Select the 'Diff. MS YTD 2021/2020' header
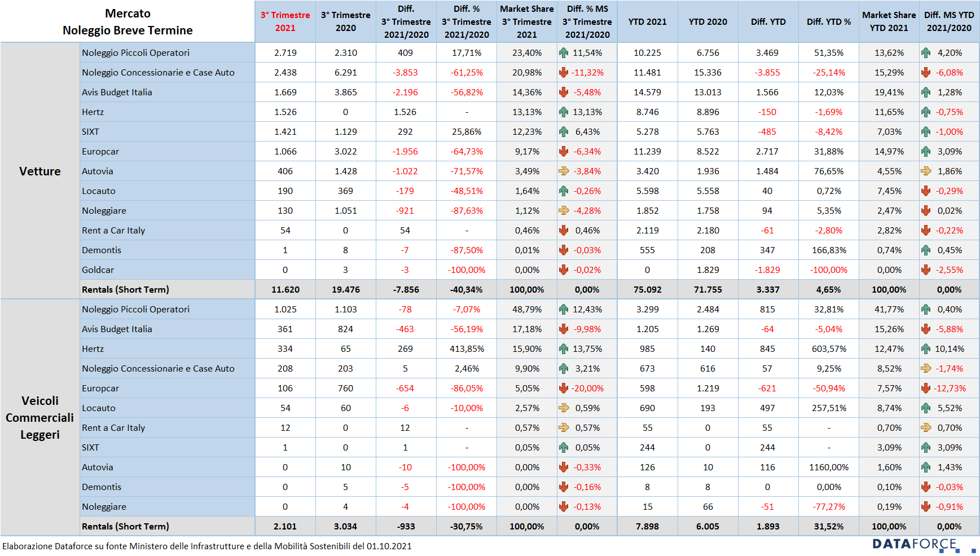 [x=949, y=21]
